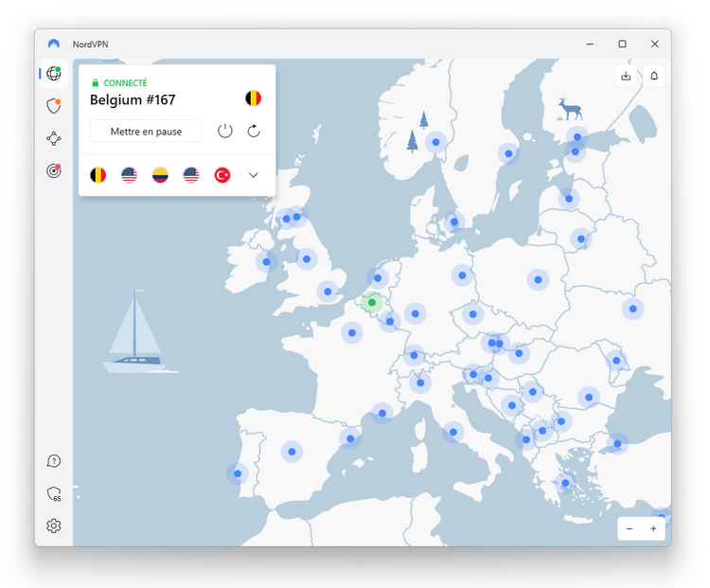This screenshot has height=588, width=710.
Task: Select the Rome Italy map marker
Action: (453, 432)
